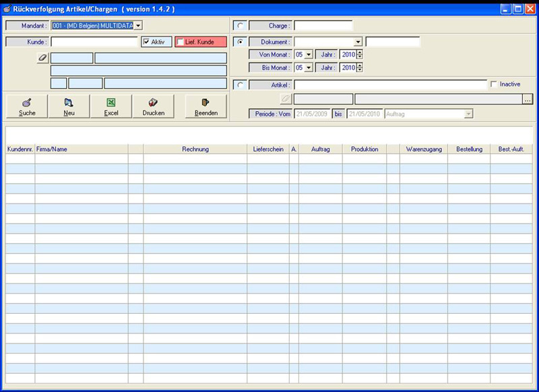This screenshot has height=392, width=539.
Task: Increase the Von Monat Jahr spinner
Action: pos(360,53)
